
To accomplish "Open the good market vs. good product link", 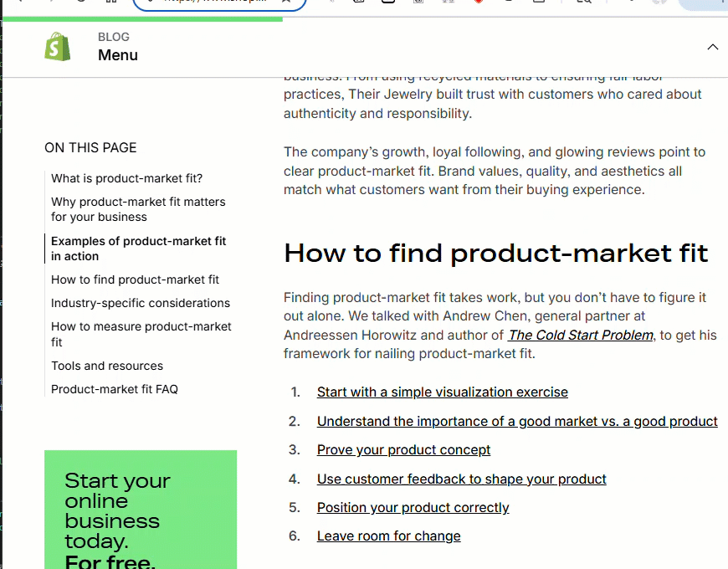I will coord(517,422).
